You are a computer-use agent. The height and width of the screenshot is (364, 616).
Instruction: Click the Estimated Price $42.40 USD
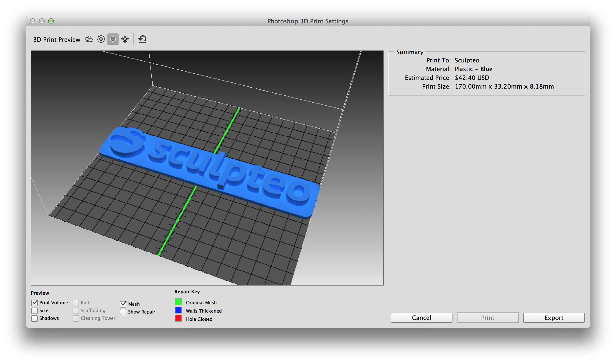472,78
